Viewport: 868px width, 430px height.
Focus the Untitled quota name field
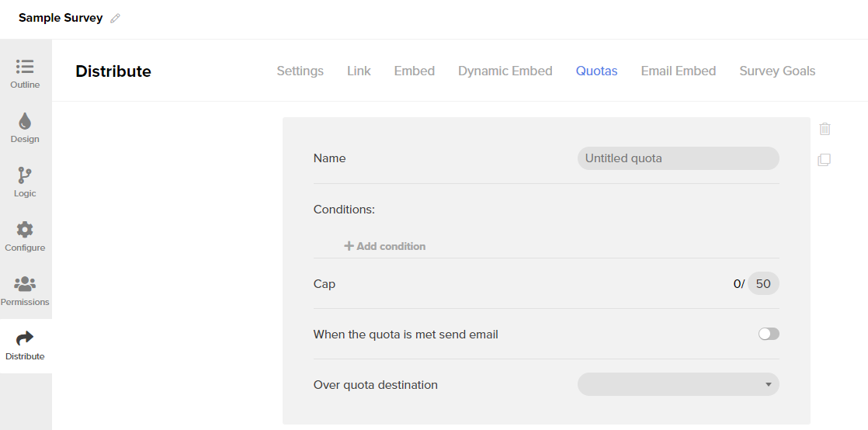(x=678, y=158)
